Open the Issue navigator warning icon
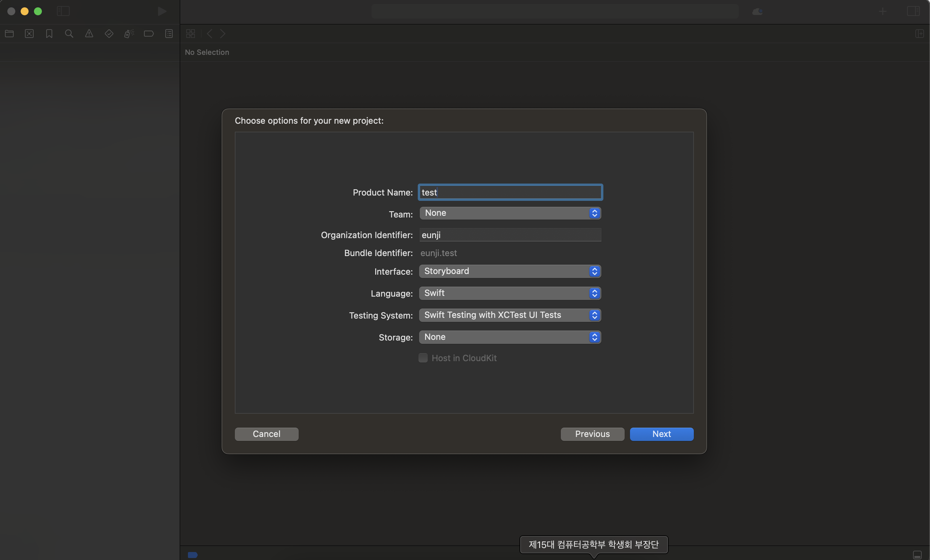 pos(89,34)
